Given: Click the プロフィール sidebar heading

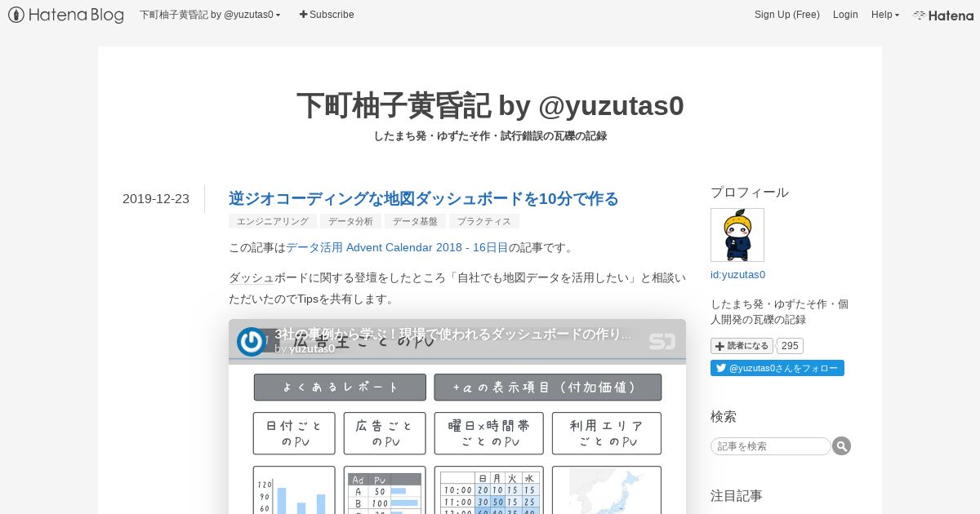Looking at the screenshot, I should click(x=750, y=193).
